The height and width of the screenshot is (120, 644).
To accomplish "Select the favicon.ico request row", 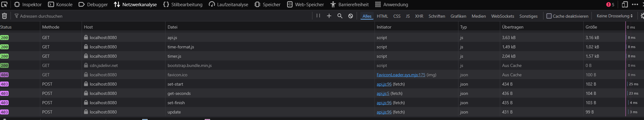I will tap(322, 75).
